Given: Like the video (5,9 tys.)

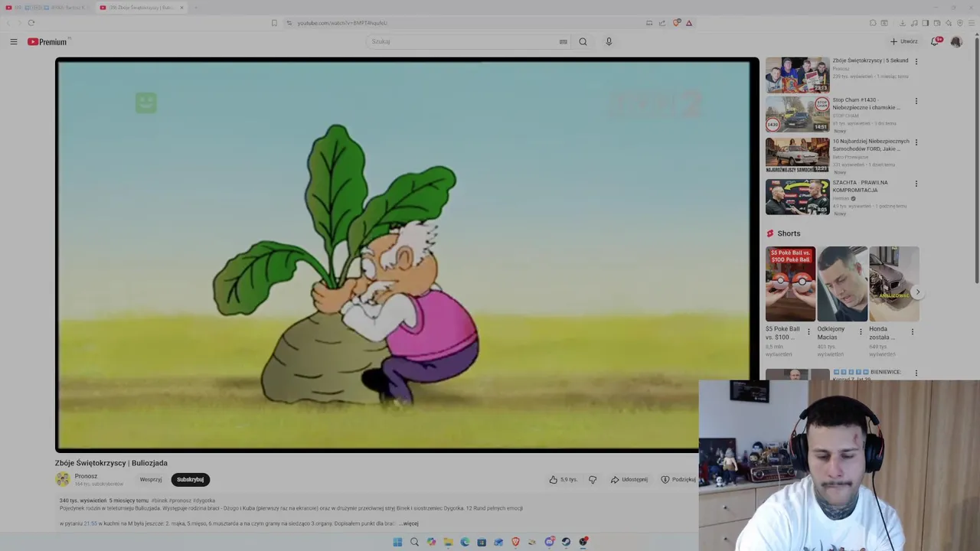Looking at the screenshot, I should click(563, 480).
